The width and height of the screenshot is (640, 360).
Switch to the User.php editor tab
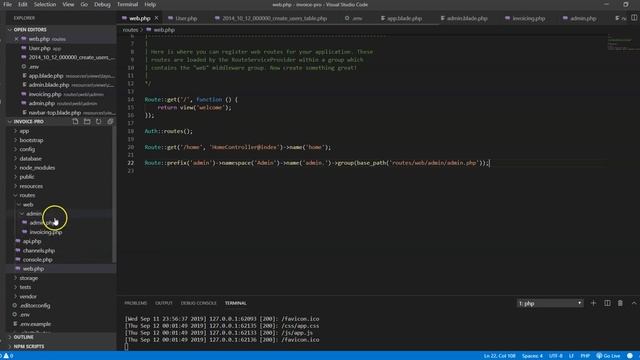(x=186, y=18)
